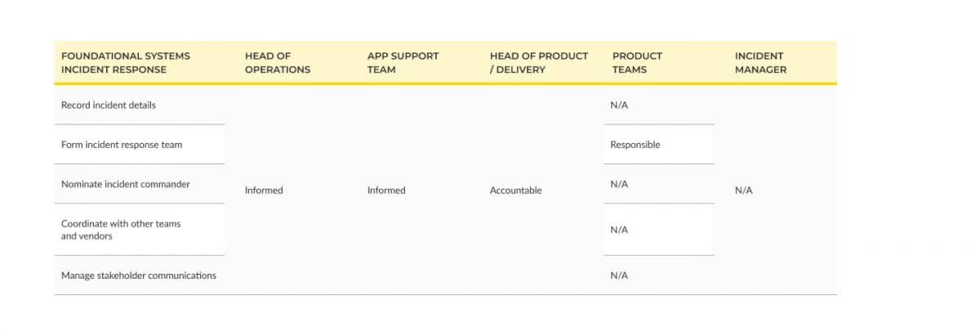Click the Form incident response team row
The image size is (980, 336).
pos(140,145)
